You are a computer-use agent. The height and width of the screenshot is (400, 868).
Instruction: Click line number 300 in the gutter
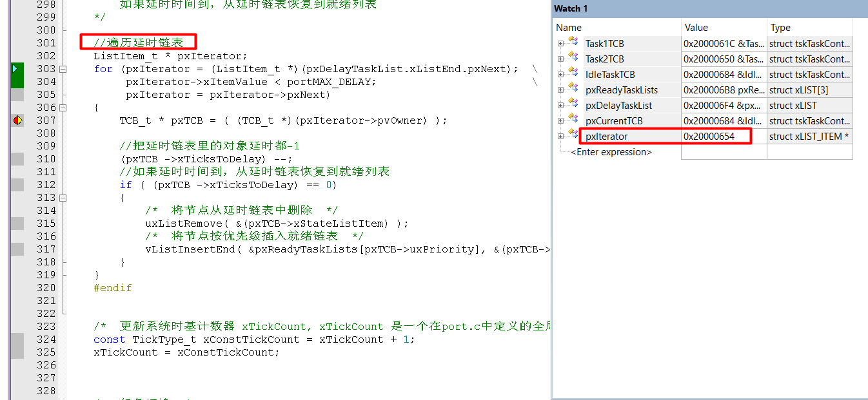tap(46, 30)
